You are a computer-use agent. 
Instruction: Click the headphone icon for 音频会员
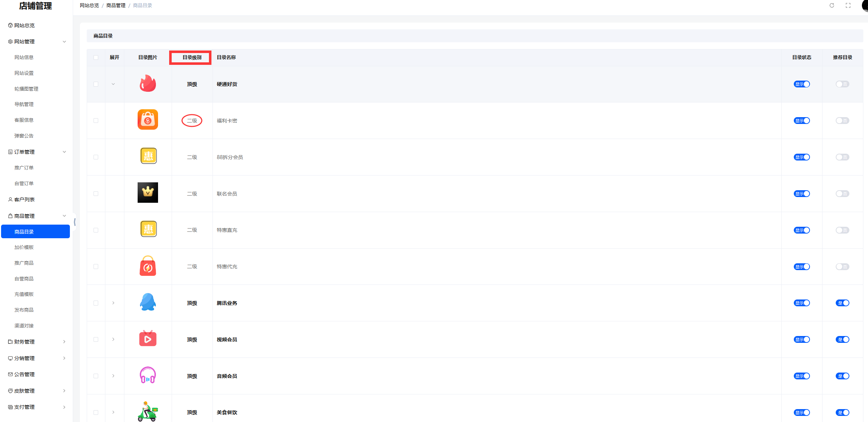tap(148, 375)
